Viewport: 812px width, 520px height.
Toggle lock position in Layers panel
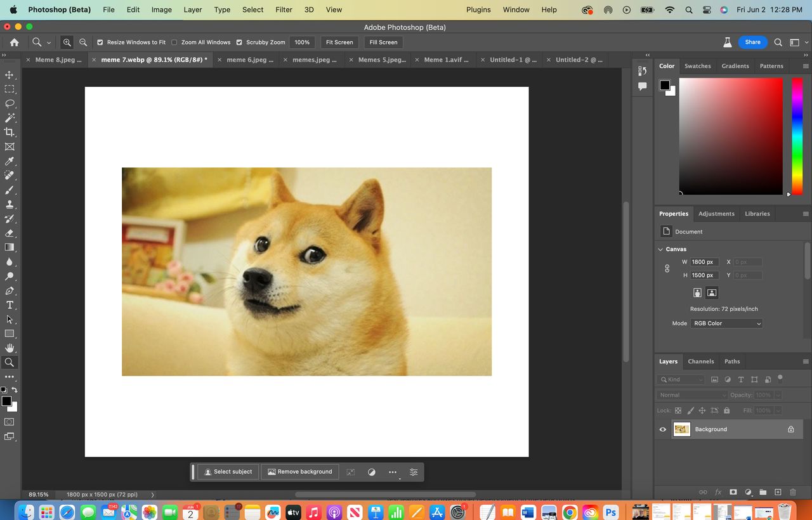[703, 411]
